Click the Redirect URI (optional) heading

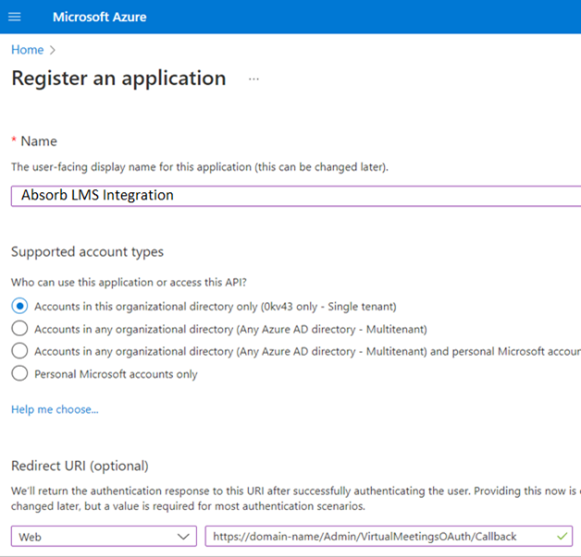click(x=80, y=466)
